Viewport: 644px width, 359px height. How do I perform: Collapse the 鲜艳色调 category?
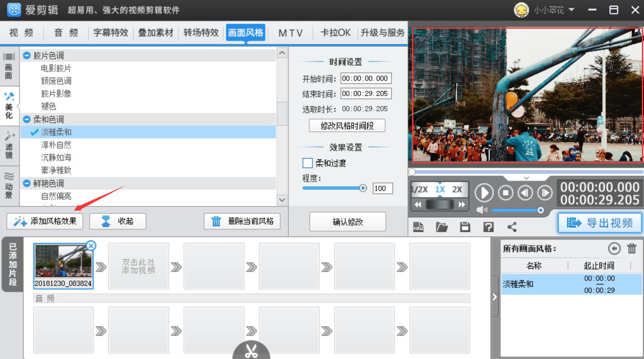(27, 184)
